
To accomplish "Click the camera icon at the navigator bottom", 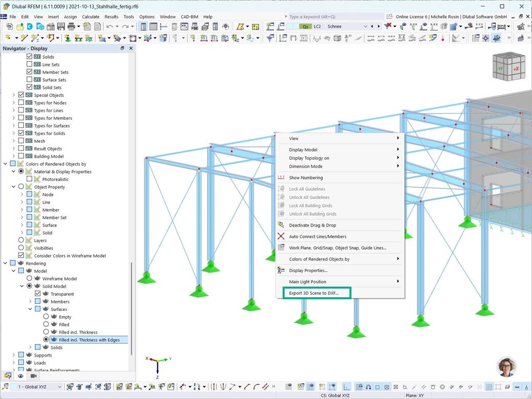I will click(33, 376).
